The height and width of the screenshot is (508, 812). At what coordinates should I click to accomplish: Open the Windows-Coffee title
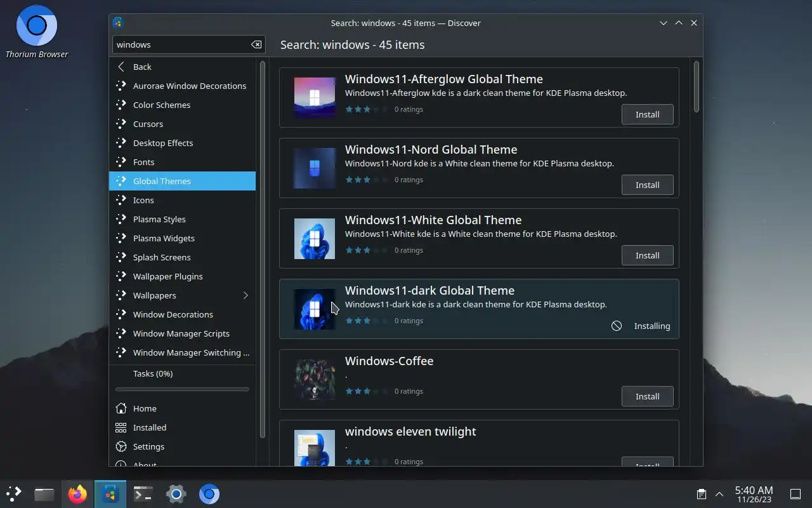(x=389, y=361)
